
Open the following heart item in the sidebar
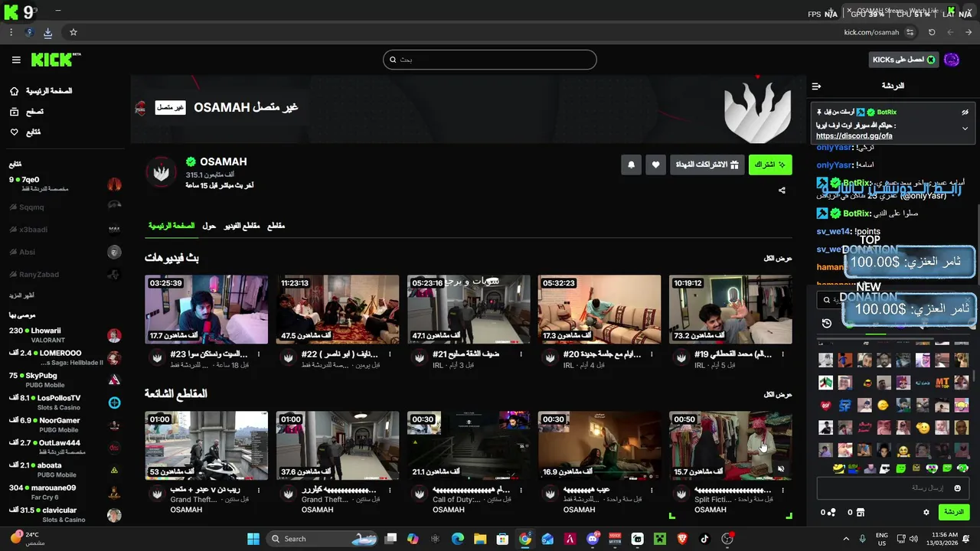pyautogui.click(x=25, y=132)
